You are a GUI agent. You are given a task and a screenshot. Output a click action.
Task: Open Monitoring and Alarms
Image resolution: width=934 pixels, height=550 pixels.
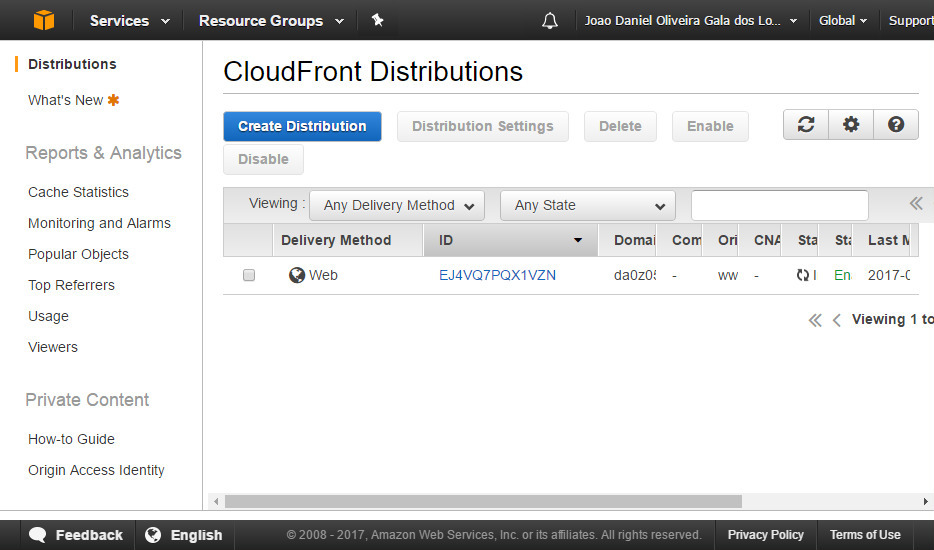(x=99, y=223)
